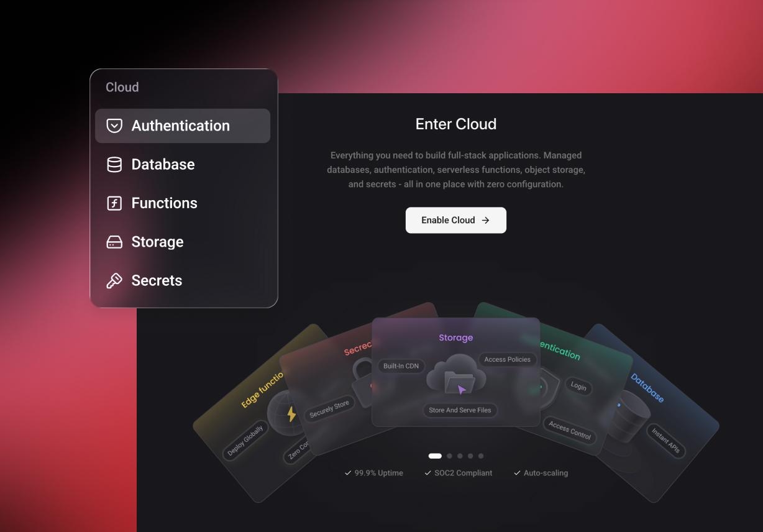
Task: Click the Enable Cloud button
Action: [456, 220]
